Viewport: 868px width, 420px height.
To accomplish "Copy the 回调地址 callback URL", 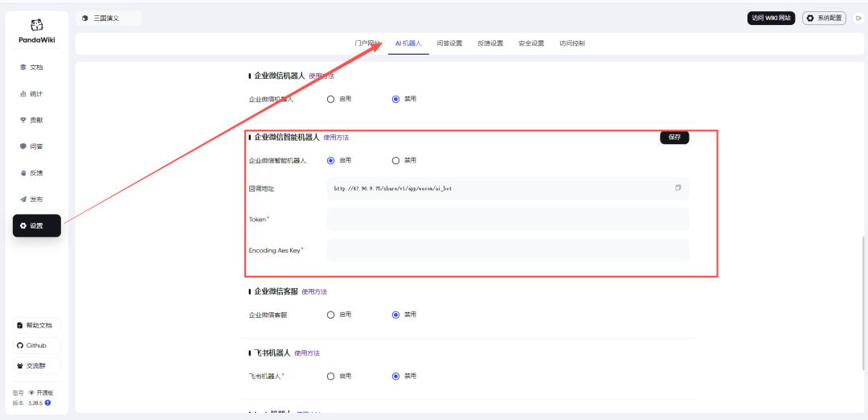I will 678,188.
